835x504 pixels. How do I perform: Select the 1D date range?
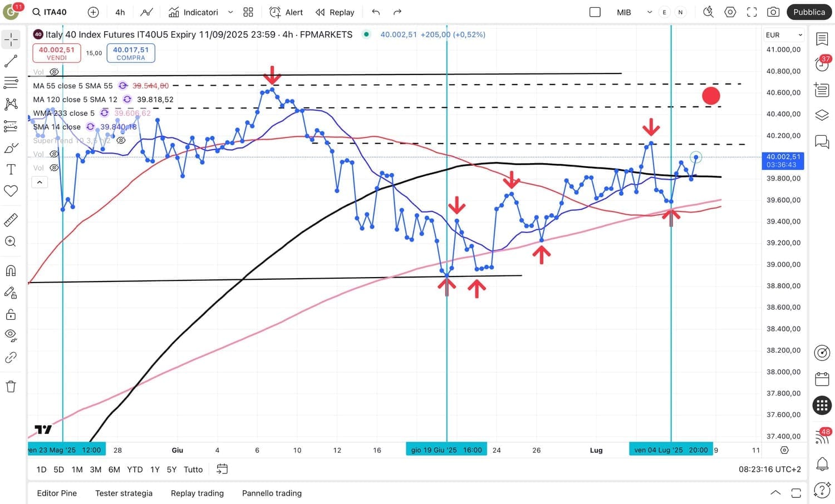[41, 470]
